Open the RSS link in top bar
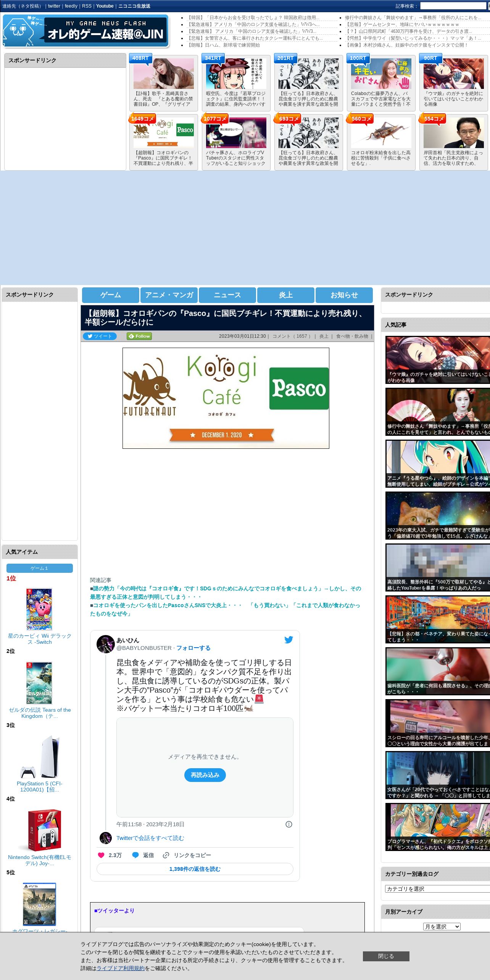 tap(87, 6)
